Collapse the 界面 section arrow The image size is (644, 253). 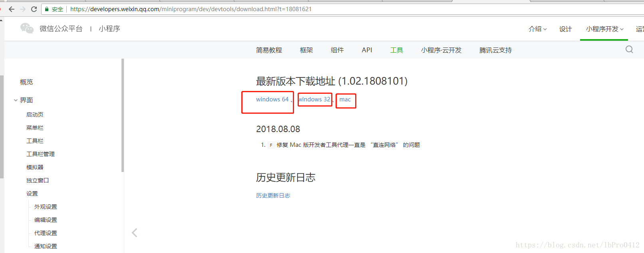point(16,100)
